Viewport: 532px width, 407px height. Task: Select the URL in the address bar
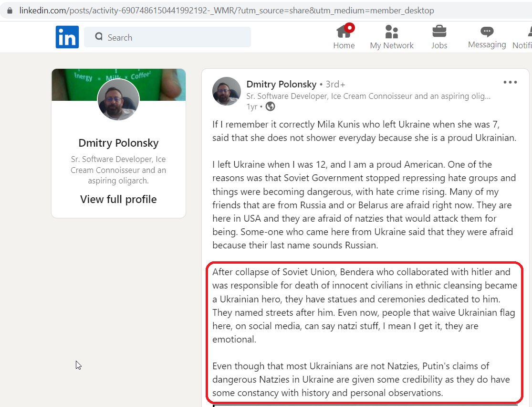point(226,11)
